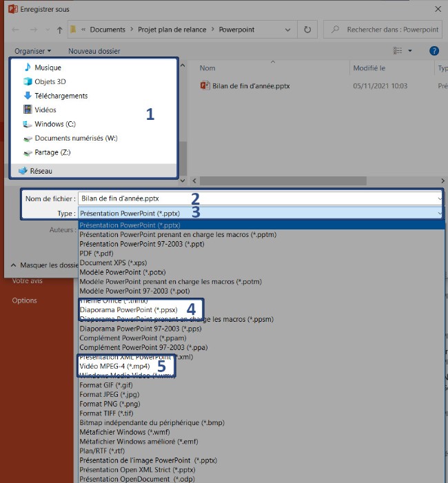The image size is (448, 483).
Task: Open the Type format combo box
Action: tap(260, 213)
